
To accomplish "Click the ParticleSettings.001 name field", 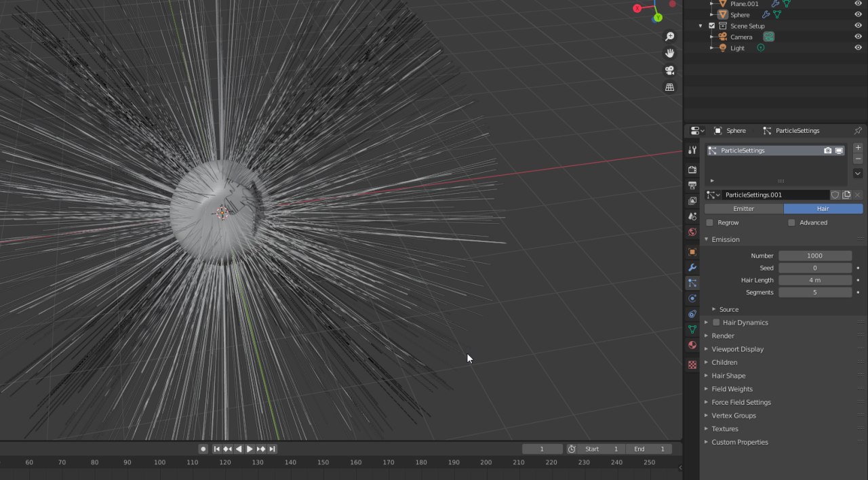I will point(774,195).
